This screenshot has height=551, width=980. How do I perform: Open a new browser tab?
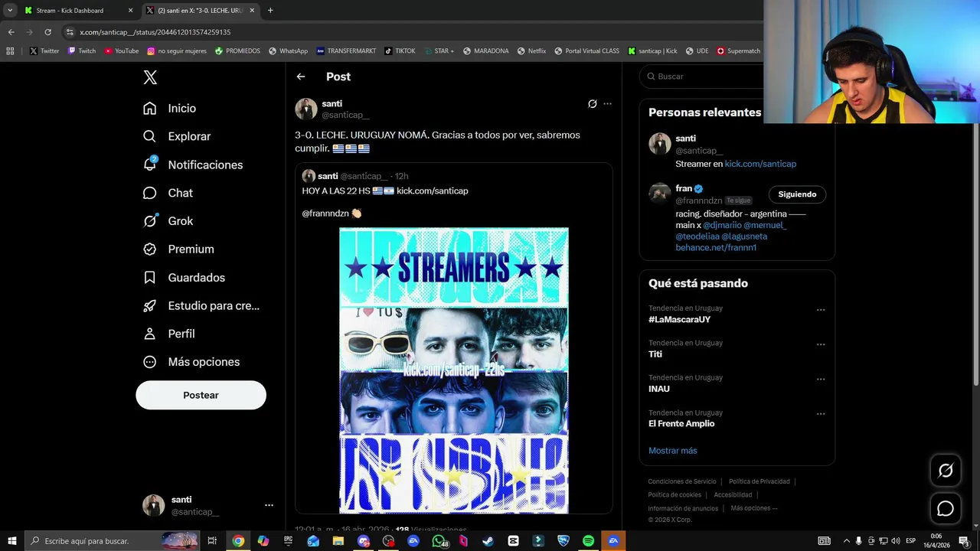pyautogui.click(x=270, y=11)
